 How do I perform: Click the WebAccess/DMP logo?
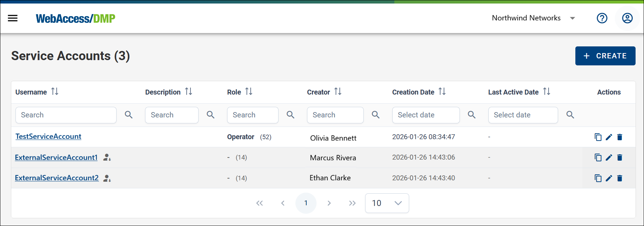[x=75, y=18]
